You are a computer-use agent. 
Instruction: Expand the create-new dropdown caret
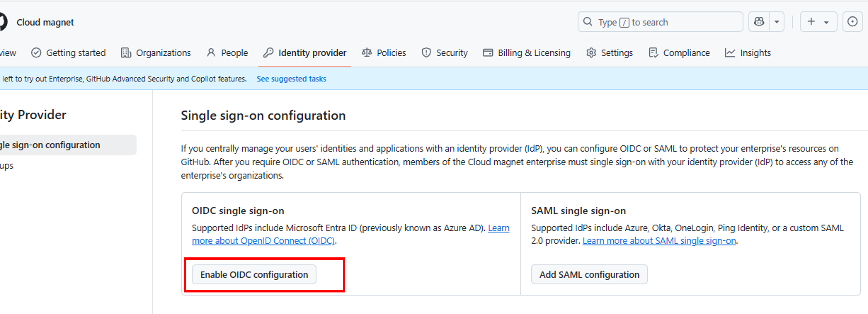point(826,23)
